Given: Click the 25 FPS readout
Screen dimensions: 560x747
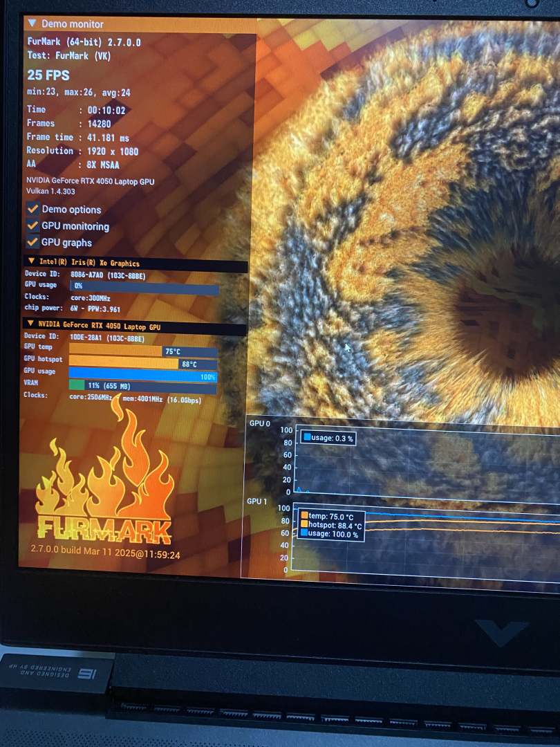Looking at the screenshot, I should (48, 75).
